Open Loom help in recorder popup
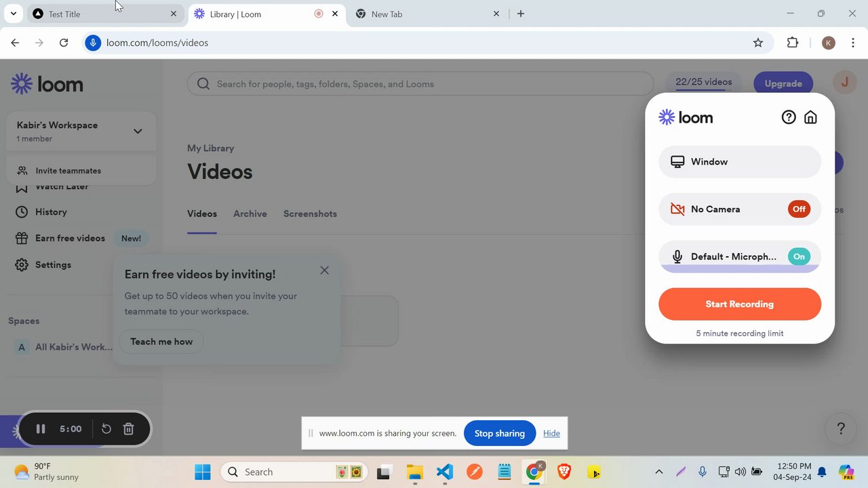This screenshot has width=868, height=488. (788, 117)
